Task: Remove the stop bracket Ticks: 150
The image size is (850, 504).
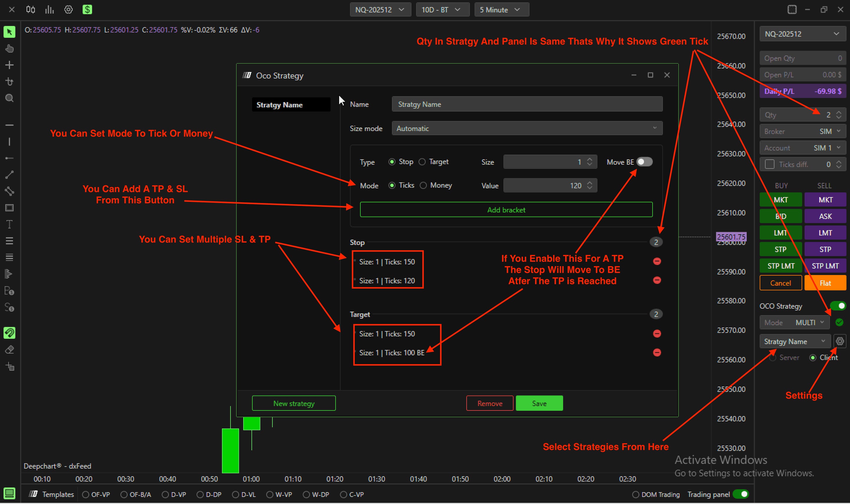Action: (x=657, y=261)
